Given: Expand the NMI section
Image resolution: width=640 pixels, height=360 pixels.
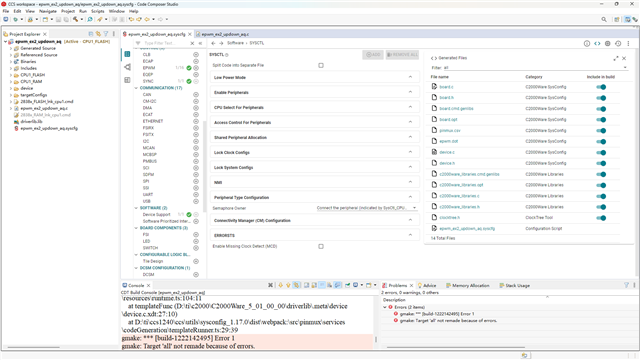Looking at the screenshot, I should (315, 182).
